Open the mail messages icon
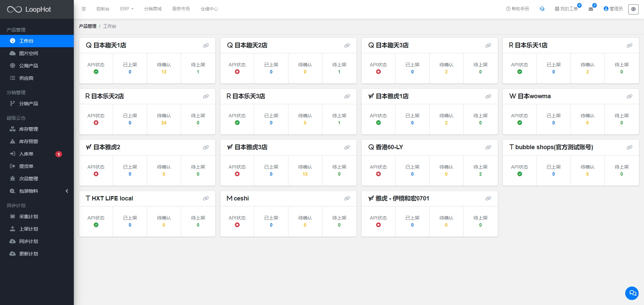 (591, 9)
